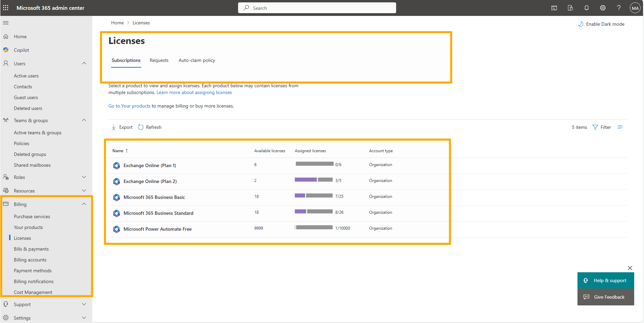
Task: Expand the Roles section in sidebar
Action: (x=84, y=177)
